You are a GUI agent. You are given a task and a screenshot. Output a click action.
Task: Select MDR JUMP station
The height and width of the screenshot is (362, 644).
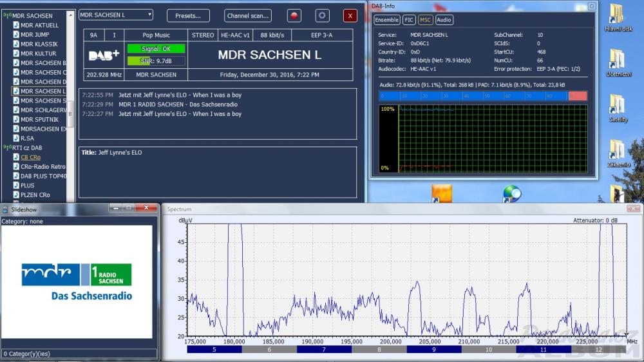[35, 35]
